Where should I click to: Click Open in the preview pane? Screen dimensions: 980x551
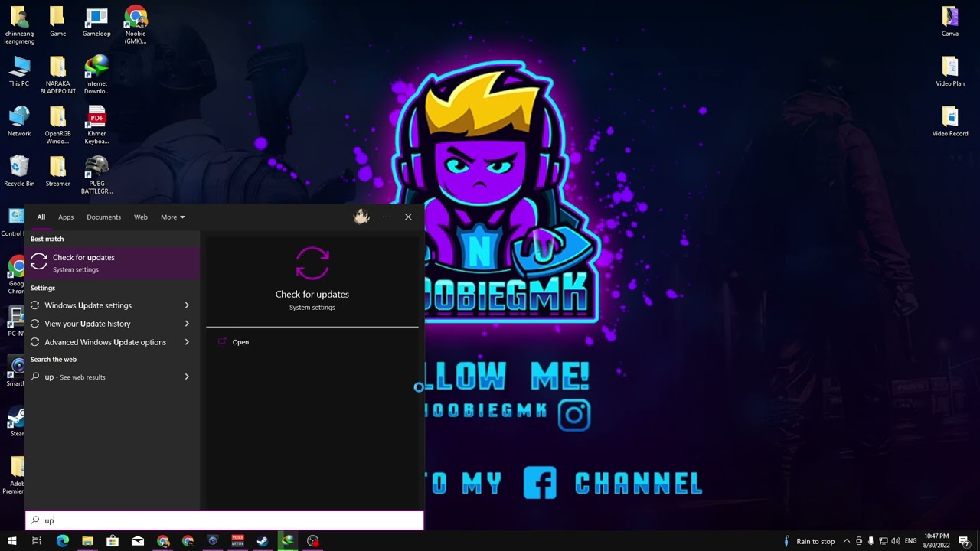[240, 342]
